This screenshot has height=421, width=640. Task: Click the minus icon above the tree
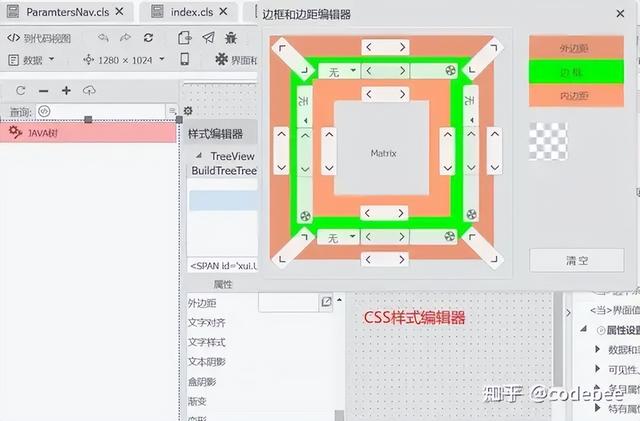click(x=44, y=91)
